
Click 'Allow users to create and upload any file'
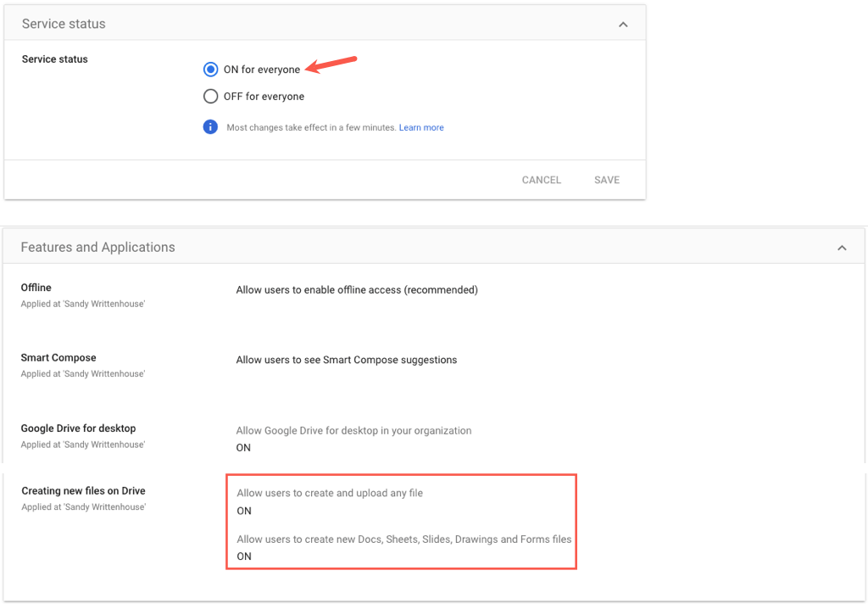(330, 494)
